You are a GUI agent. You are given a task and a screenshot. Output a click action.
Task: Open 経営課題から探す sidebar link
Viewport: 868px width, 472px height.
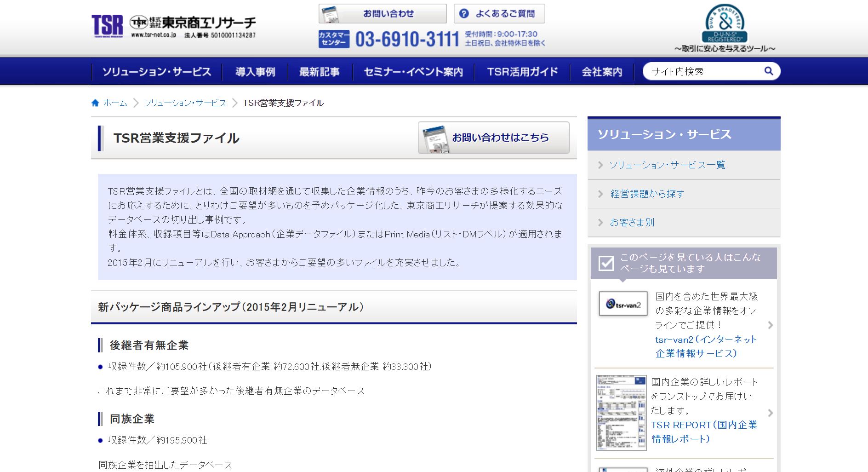[x=647, y=194]
